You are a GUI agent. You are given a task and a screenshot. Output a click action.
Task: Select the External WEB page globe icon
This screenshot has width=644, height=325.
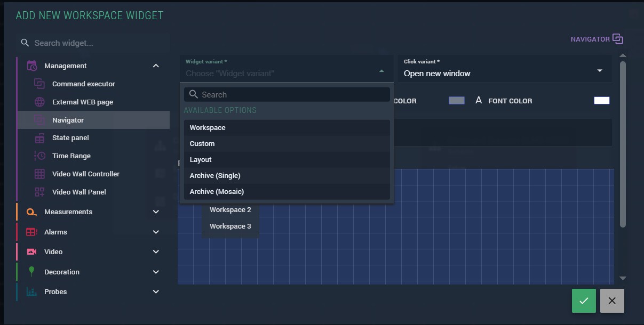[x=39, y=102]
